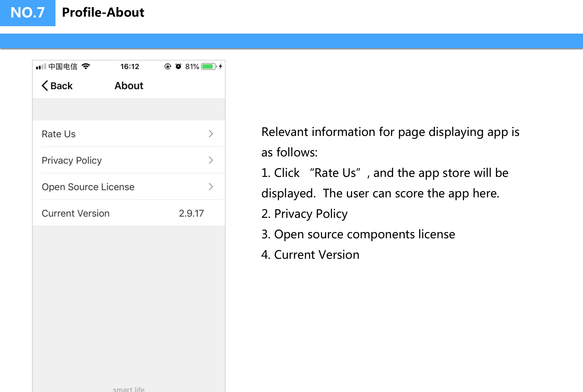Viewport: 583px width, 392px height.
Task: Select the version number 2.9.17
Action: pyautogui.click(x=191, y=213)
